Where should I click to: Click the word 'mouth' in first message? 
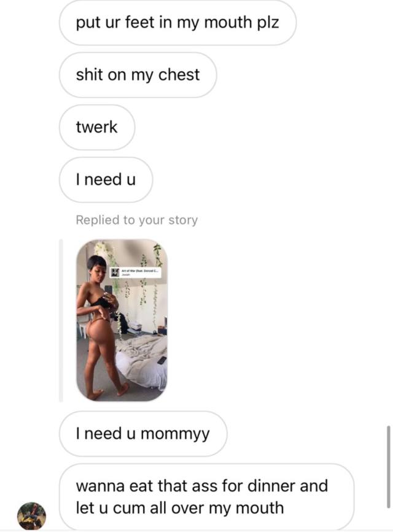[227, 22]
